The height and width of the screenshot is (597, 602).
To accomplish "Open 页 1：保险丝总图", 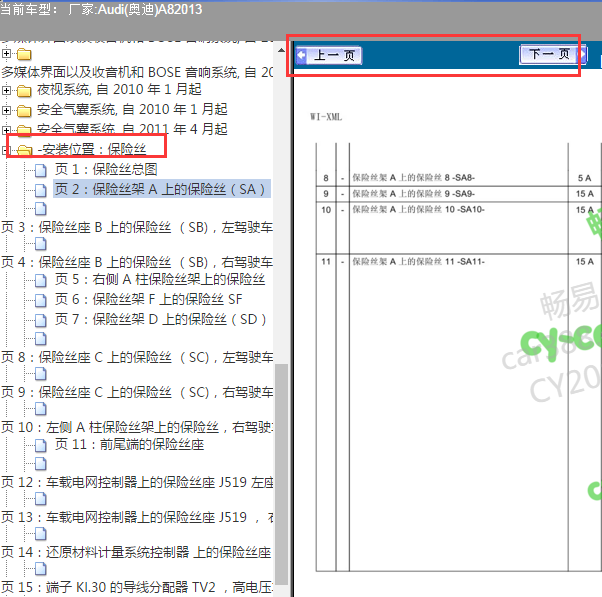I will [x=106, y=169].
